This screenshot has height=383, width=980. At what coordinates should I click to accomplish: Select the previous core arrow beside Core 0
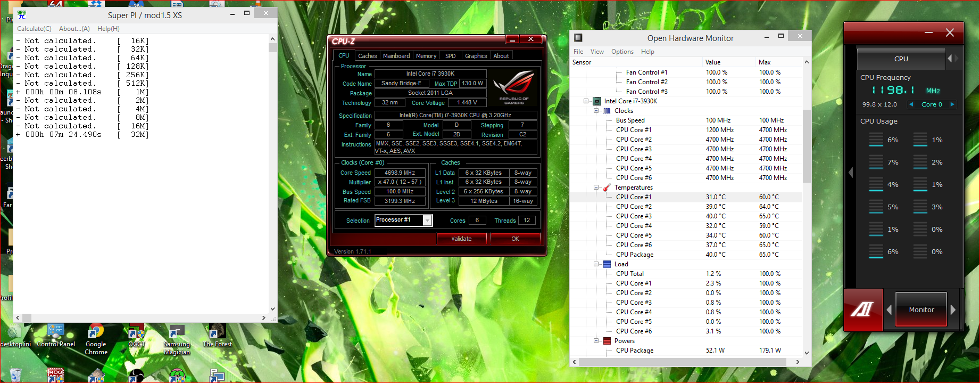911,104
